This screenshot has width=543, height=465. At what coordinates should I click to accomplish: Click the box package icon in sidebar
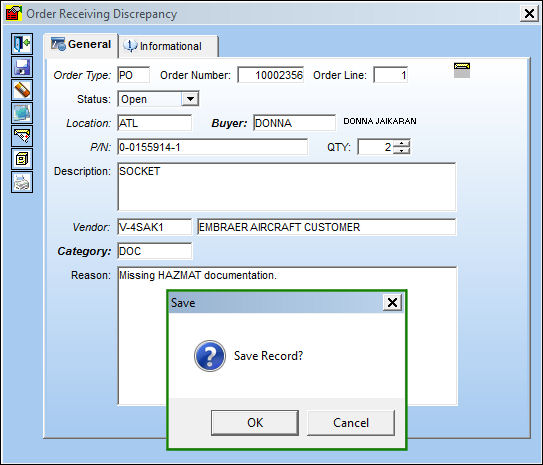coord(22,159)
